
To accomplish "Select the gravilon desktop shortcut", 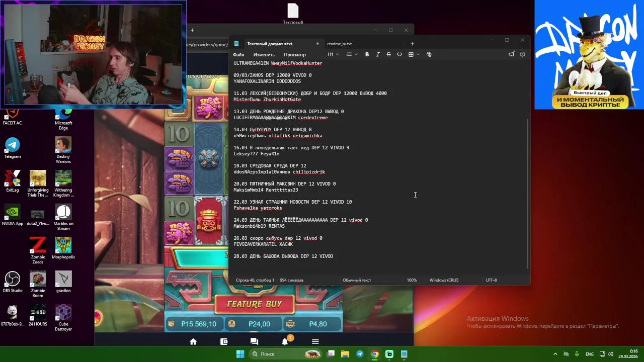I will point(63,282).
